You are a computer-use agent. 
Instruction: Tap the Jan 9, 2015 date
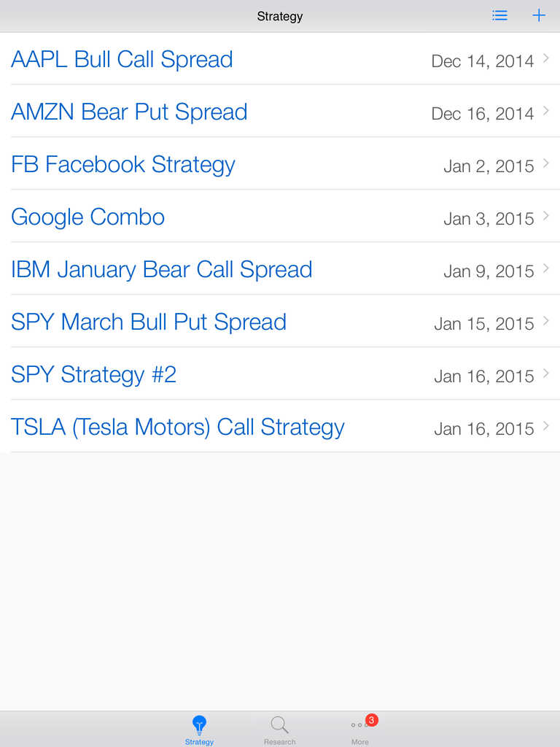coord(489,271)
